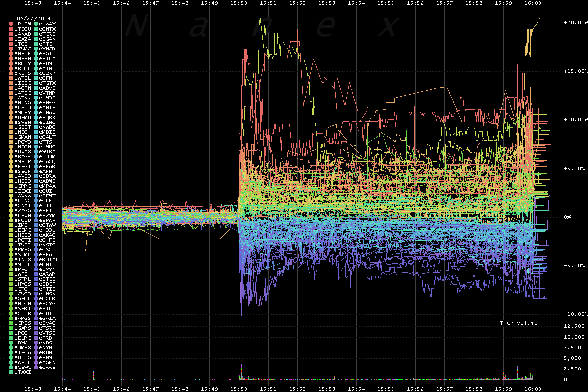Click the eBEAT ticker label
Image resolution: width=588 pixels, height=392 pixels.
click(x=47, y=254)
